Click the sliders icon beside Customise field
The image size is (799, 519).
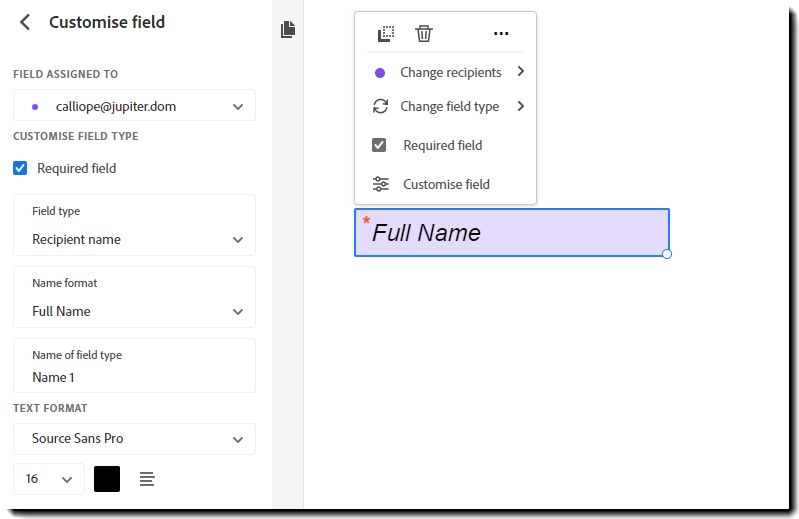380,184
